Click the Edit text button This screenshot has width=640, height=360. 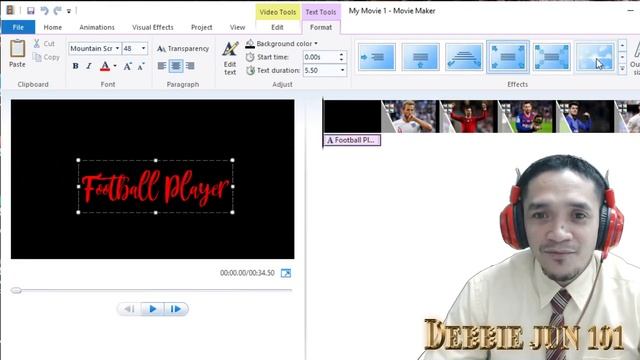[230, 58]
